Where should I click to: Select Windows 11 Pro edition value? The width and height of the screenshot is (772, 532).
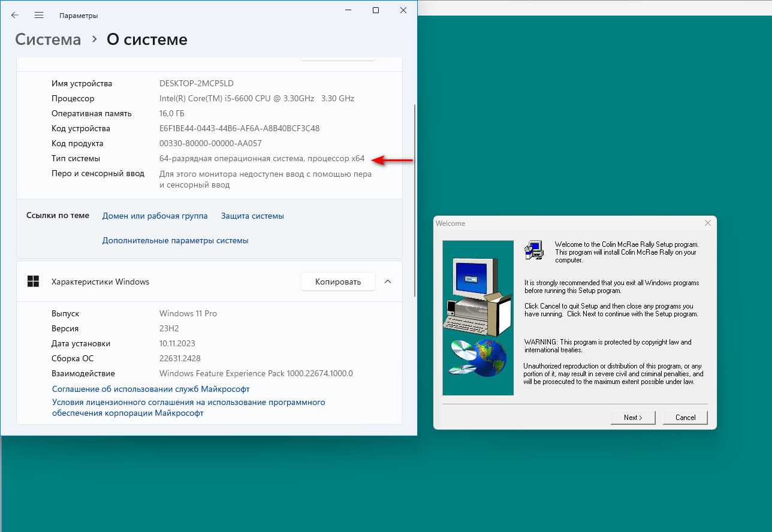click(188, 313)
